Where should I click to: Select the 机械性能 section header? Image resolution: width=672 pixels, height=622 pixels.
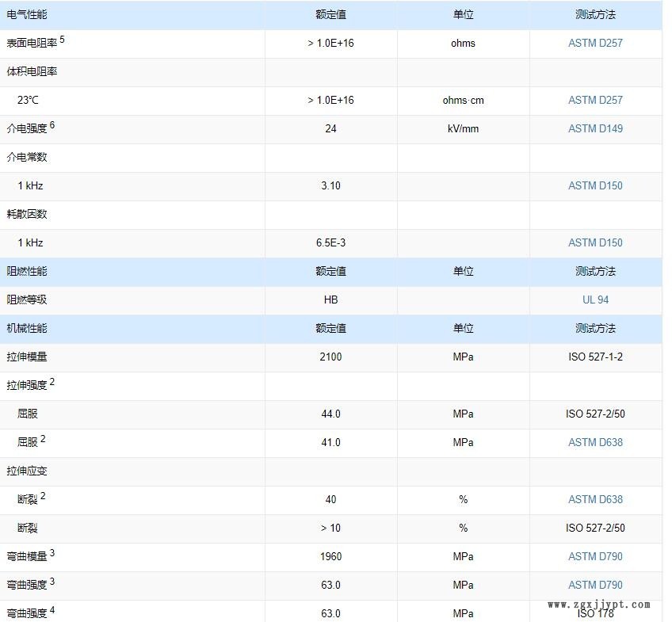coord(27,328)
